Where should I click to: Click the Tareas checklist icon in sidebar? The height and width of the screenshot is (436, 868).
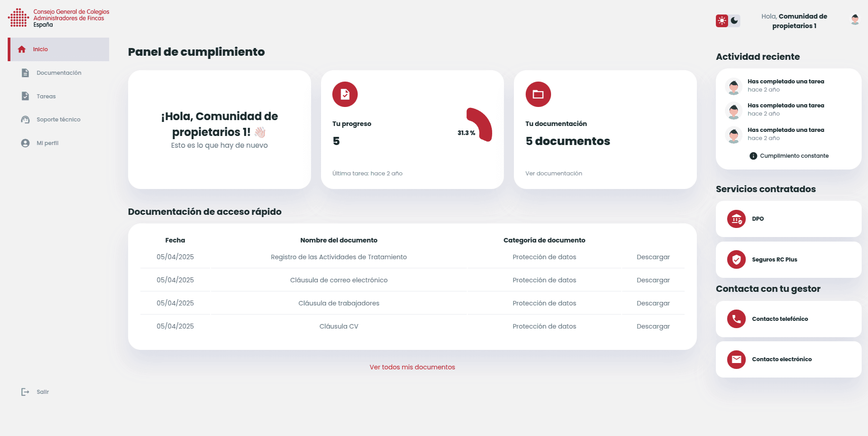point(25,96)
